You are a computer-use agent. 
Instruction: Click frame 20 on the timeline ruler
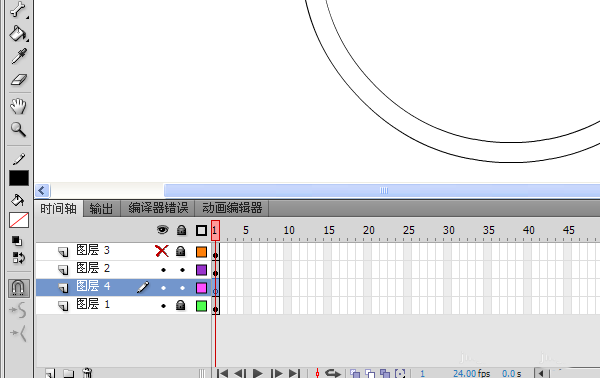[368, 230]
